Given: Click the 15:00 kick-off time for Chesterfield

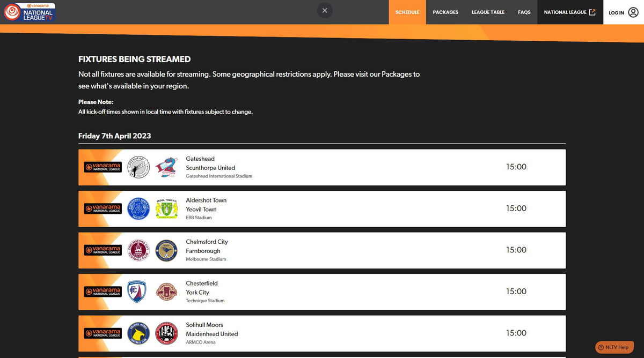Looking at the screenshot, I should [516, 292].
